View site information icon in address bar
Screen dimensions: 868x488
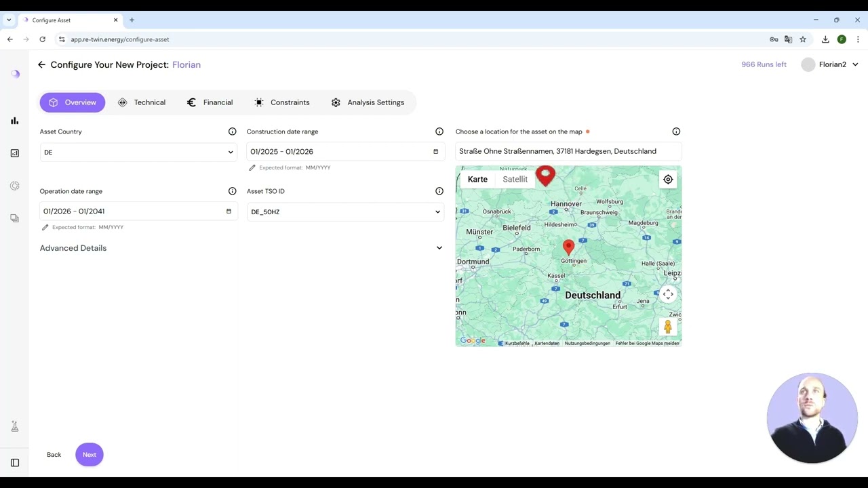(62, 39)
